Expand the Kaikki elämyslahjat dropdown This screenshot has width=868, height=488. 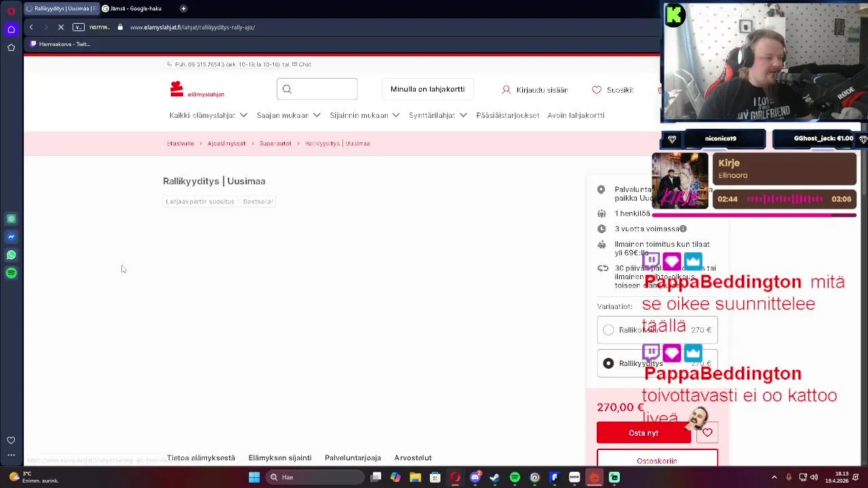pos(208,115)
